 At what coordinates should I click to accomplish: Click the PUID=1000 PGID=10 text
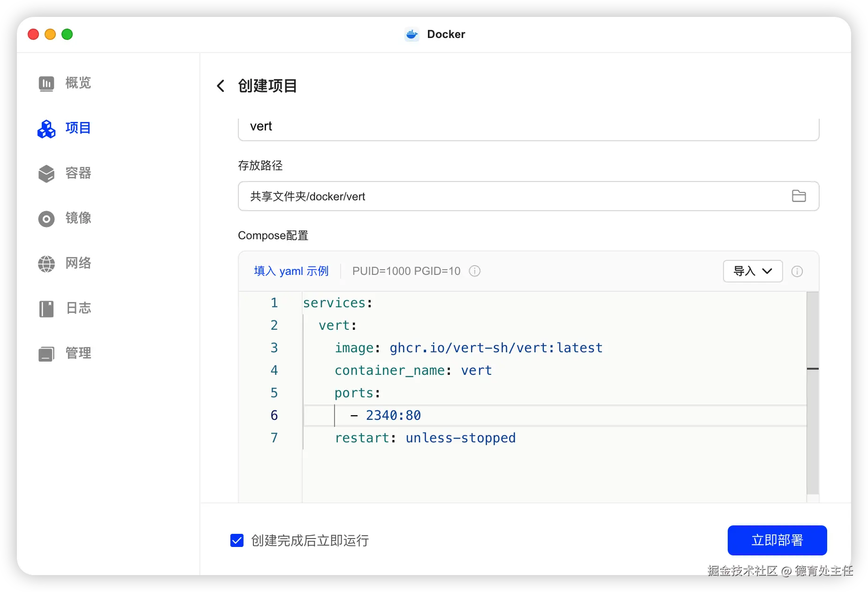[x=406, y=271]
